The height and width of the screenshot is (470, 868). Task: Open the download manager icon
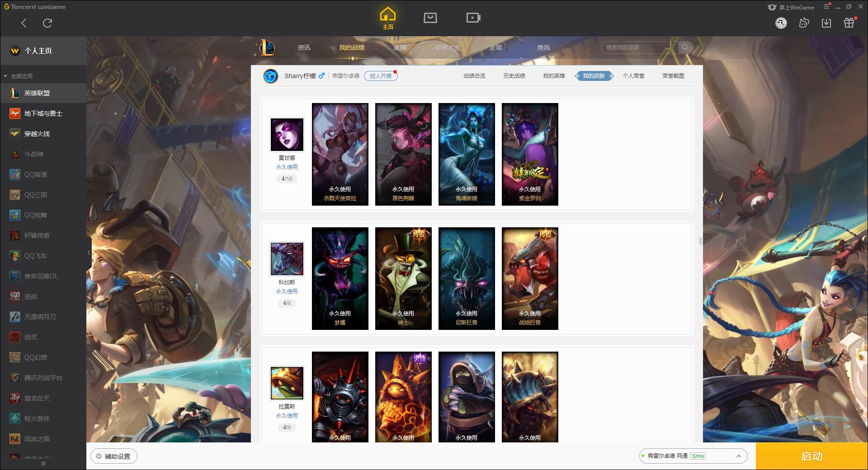click(x=826, y=23)
